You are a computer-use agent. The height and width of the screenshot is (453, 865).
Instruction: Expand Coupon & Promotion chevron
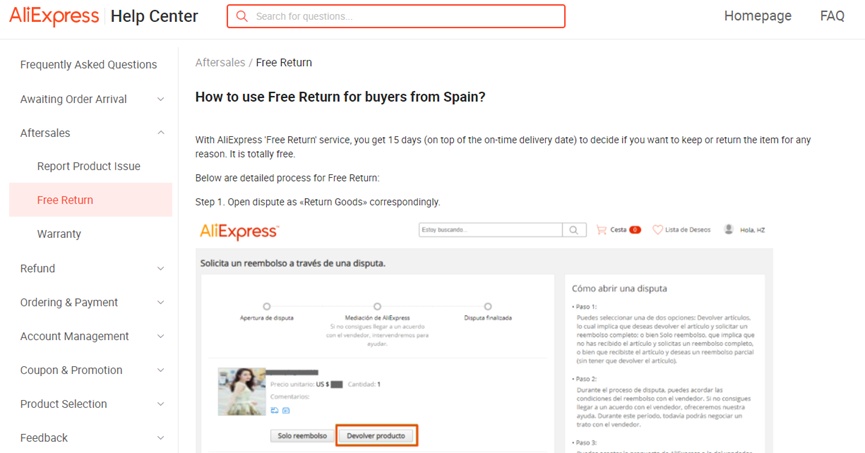161,370
